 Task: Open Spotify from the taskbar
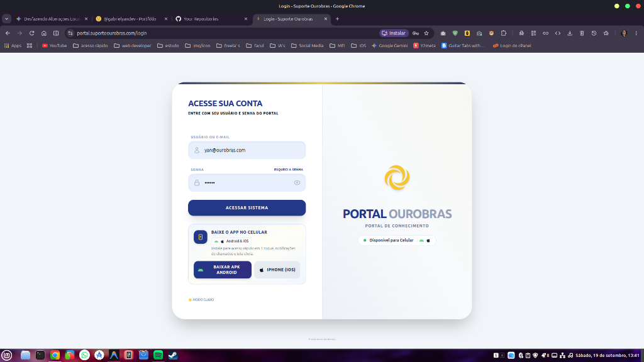[x=158, y=356]
